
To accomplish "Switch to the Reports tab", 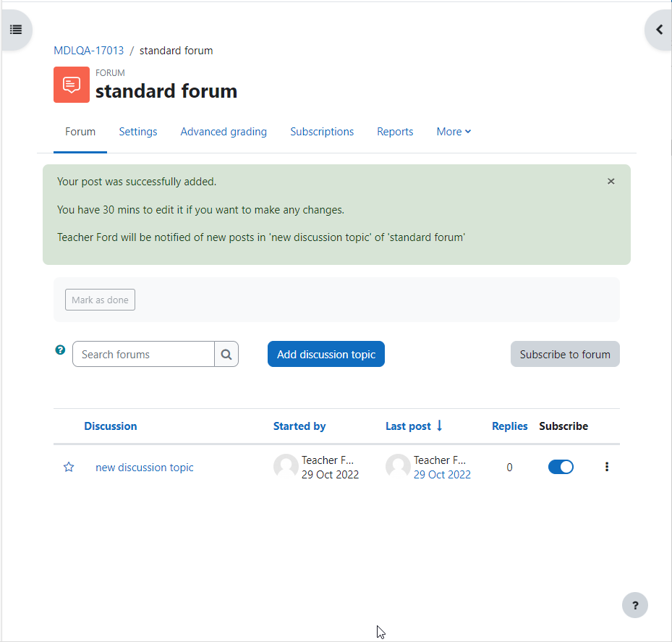I will [x=395, y=132].
